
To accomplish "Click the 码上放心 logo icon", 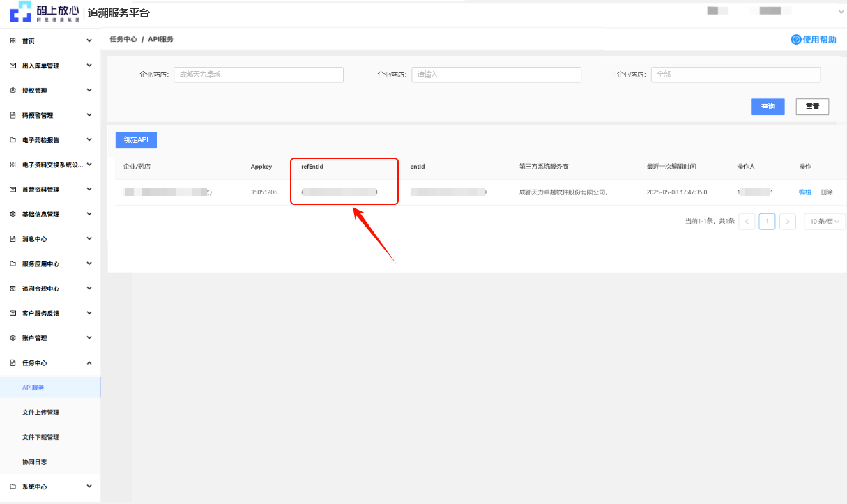I will point(21,12).
